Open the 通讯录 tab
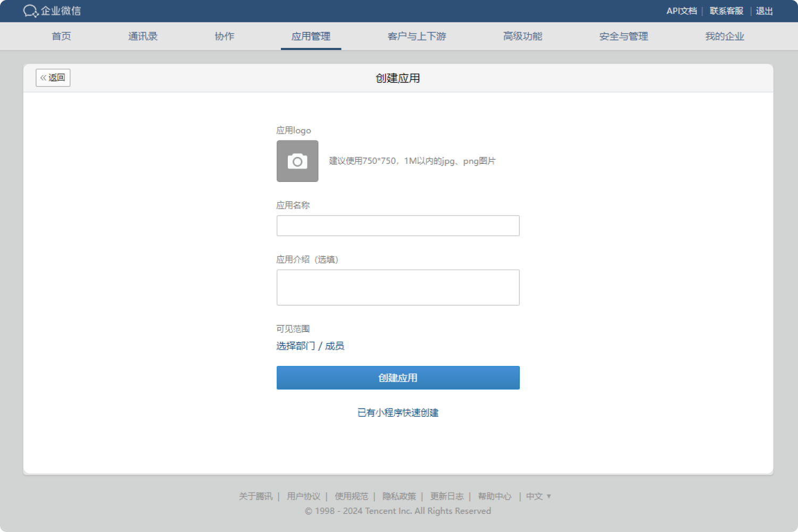 coord(143,36)
